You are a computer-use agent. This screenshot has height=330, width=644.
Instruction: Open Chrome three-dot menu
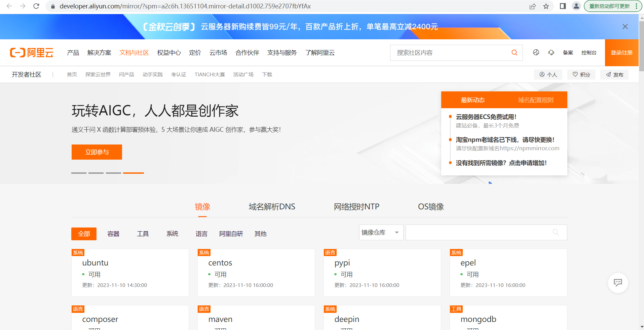pos(636,6)
